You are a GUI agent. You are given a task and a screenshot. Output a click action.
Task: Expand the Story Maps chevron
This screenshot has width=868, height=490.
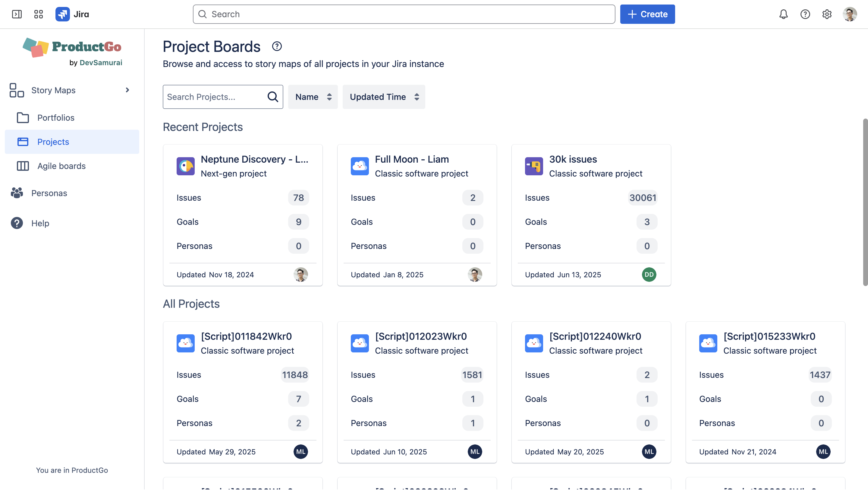coord(127,90)
